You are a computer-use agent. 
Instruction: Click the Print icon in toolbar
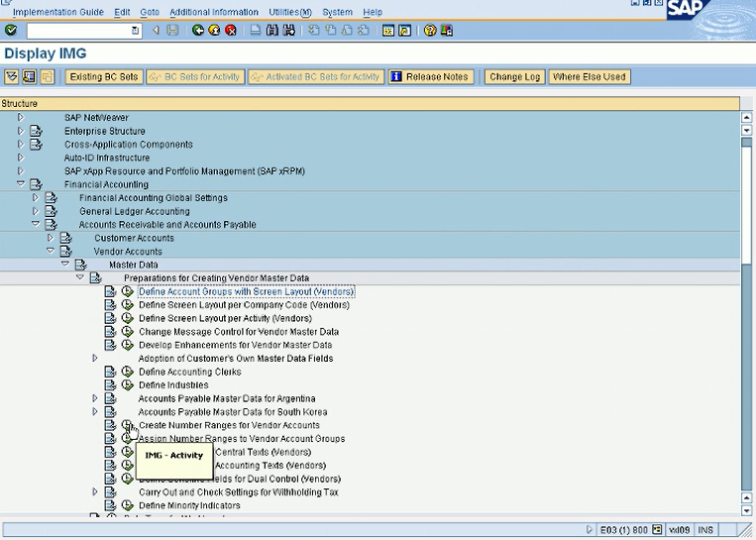point(256,31)
